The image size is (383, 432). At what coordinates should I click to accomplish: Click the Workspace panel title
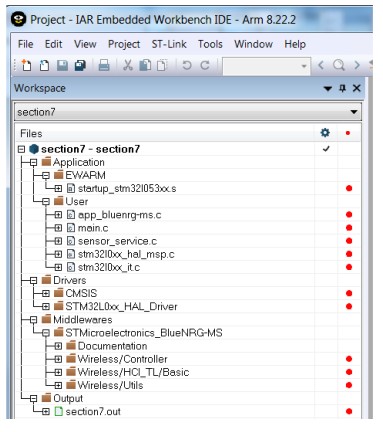click(40, 88)
